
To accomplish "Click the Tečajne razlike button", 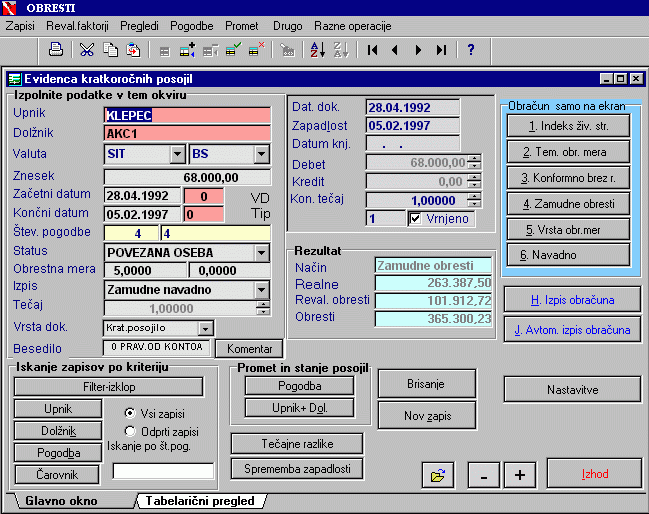I will tap(297, 444).
